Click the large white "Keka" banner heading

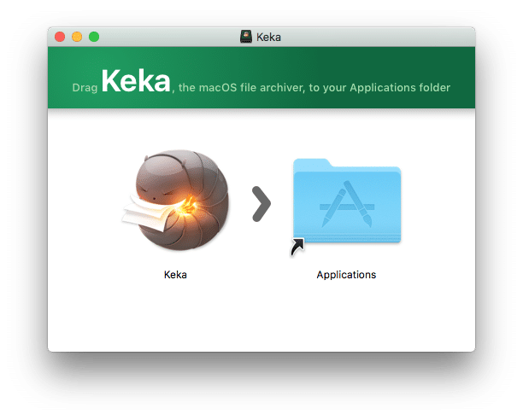pyautogui.click(x=136, y=81)
